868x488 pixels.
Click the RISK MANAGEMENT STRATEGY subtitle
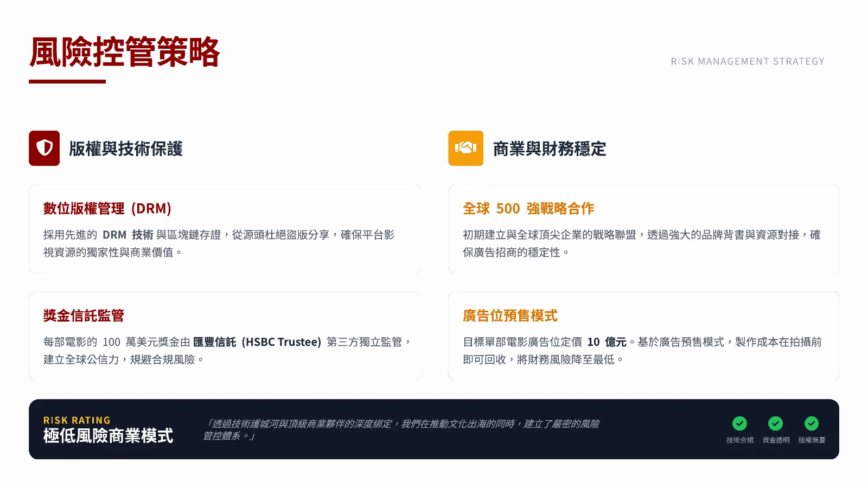pyautogui.click(x=748, y=61)
